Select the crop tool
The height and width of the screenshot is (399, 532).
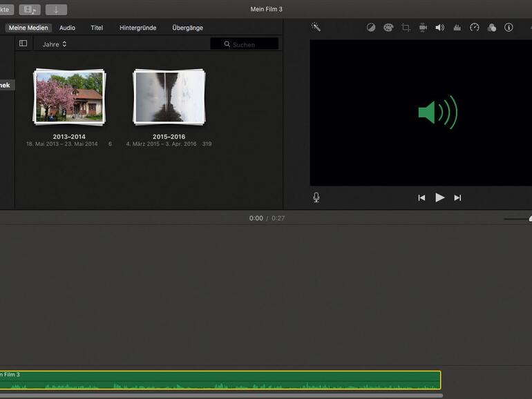(x=406, y=28)
